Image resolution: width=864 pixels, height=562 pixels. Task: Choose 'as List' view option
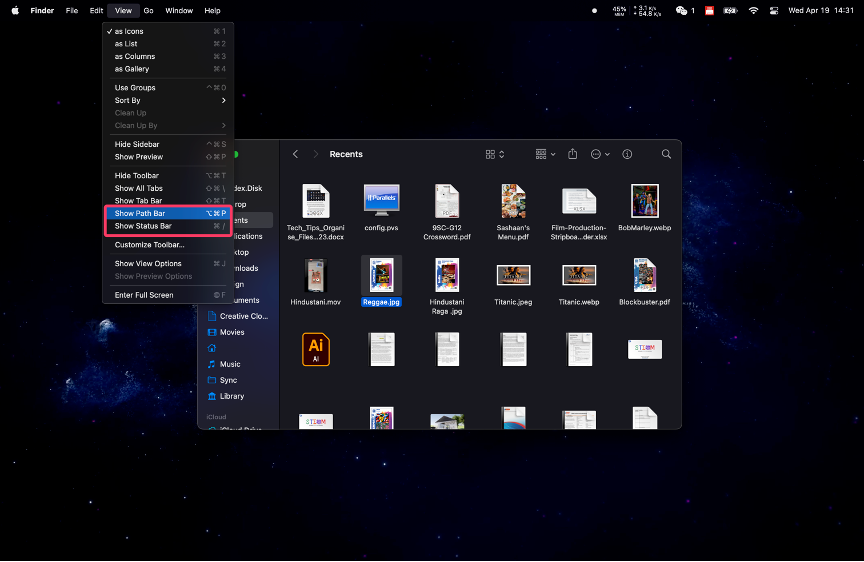pos(126,44)
